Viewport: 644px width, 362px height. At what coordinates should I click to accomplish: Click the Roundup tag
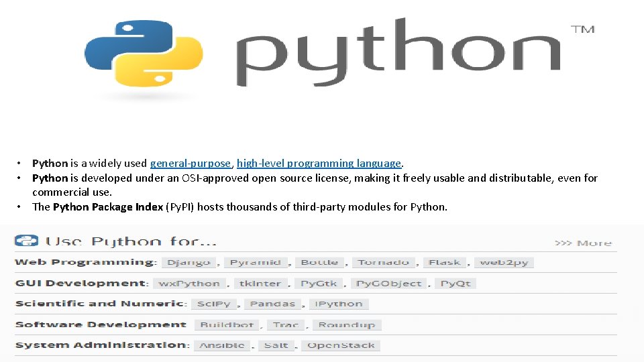pos(347,325)
